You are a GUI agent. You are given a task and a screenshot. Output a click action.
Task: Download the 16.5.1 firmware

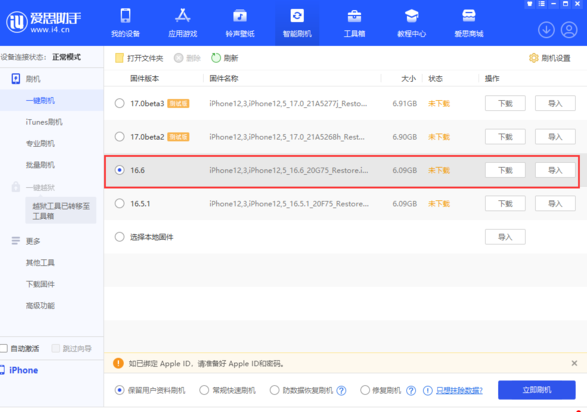coord(505,203)
